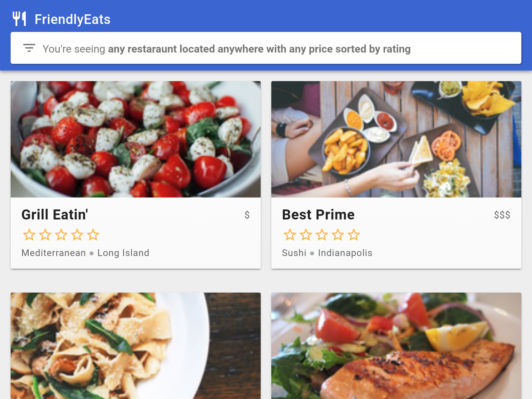Open filters via the filter list icon

click(29, 48)
